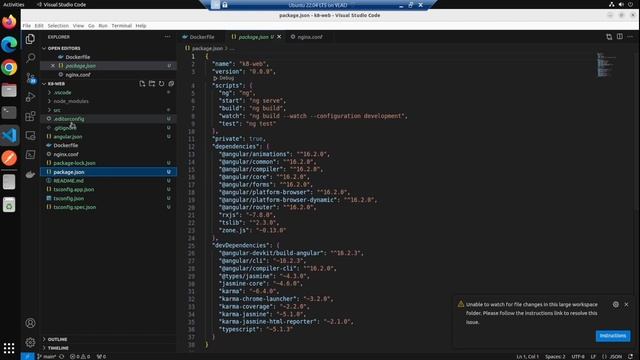Split the editor to the right
The height and width of the screenshot is (360, 640).
(620, 37)
